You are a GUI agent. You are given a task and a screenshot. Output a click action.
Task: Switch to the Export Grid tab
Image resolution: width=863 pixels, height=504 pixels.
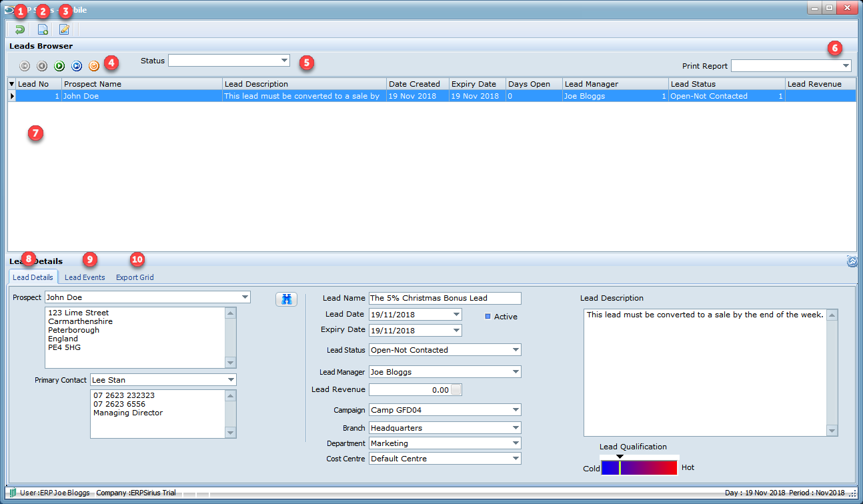pos(135,277)
